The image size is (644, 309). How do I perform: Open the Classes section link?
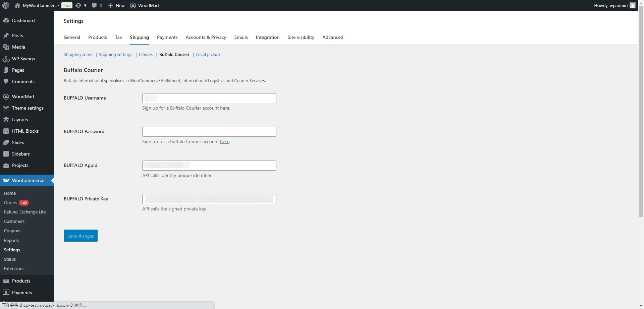point(146,54)
